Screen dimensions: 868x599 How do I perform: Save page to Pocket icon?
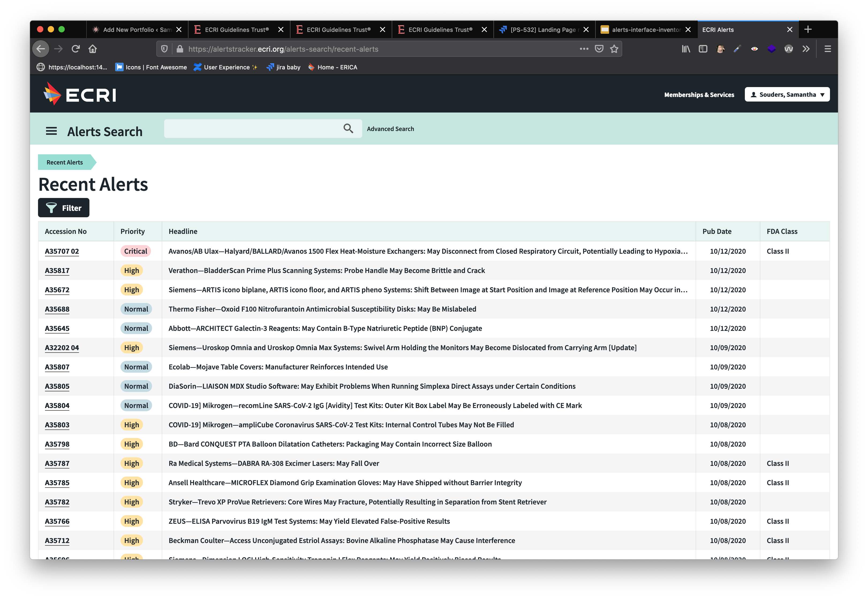(x=599, y=49)
